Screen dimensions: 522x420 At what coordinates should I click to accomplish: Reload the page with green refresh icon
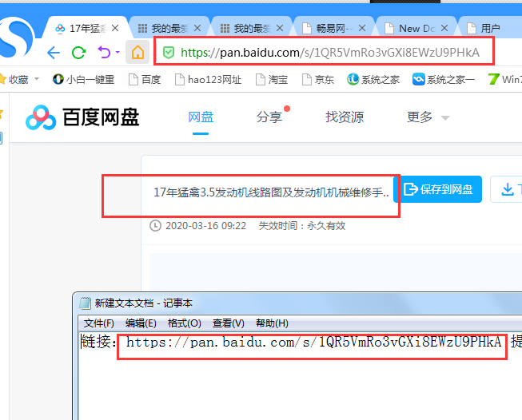pos(79,53)
